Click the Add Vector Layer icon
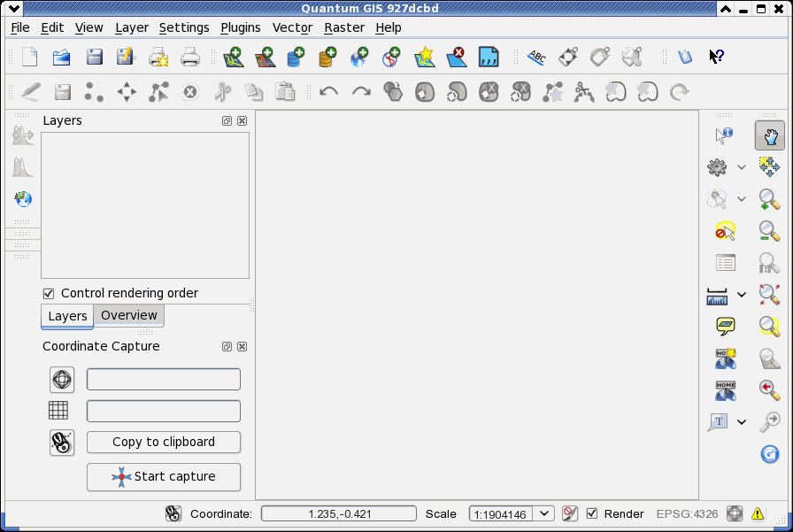The image size is (793, 532). [x=233, y=58]
